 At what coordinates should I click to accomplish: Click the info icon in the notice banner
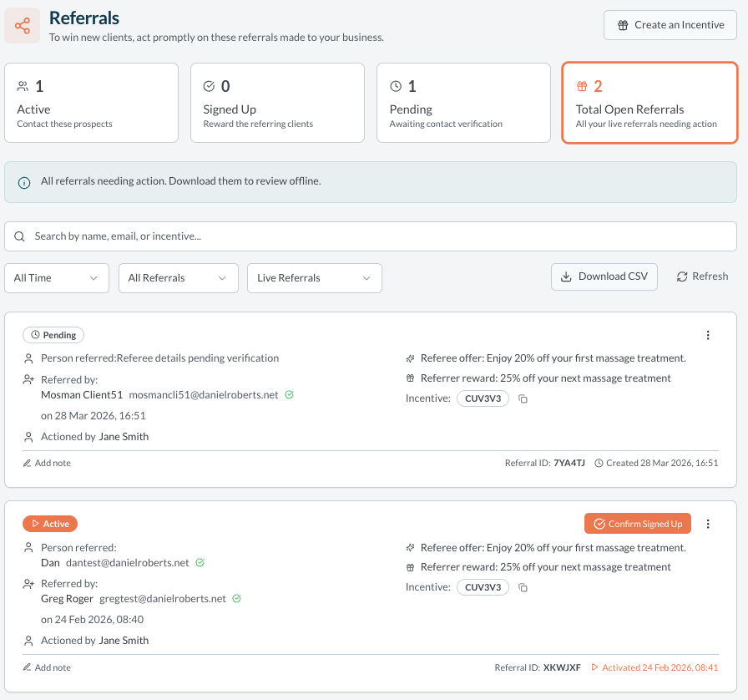pos(24,182)
